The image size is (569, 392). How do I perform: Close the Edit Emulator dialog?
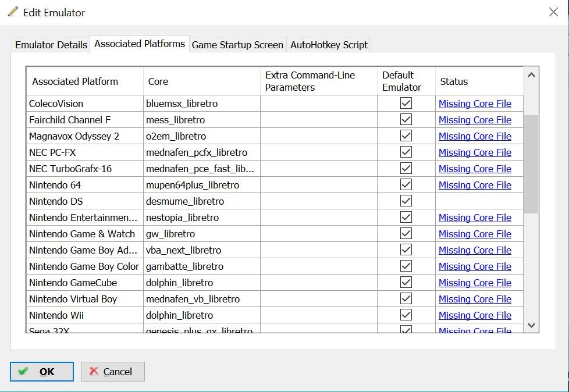pyautogui.click(x=553, y=12)
